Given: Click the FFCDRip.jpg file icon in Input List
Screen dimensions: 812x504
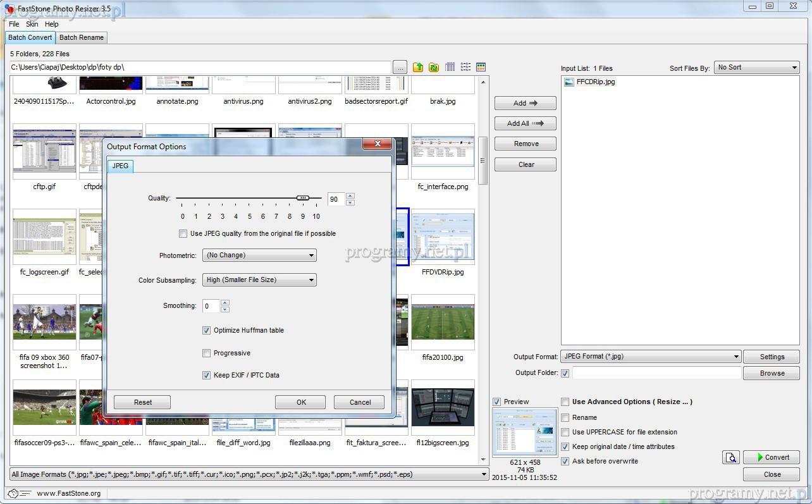Looking at the screenshot, I should pos(569,82).
